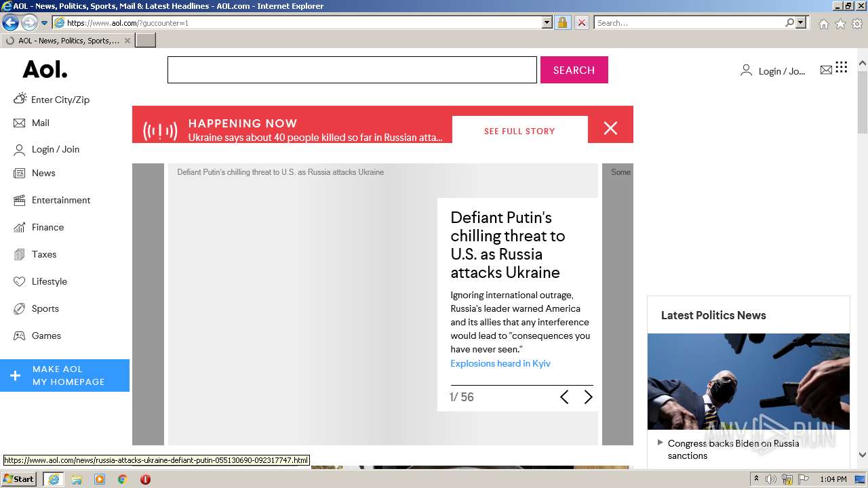Click the Happening Now Ukraine headline text

(315, 138)
